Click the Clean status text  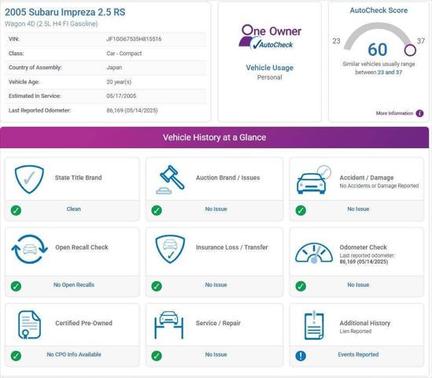pos(74,209)
